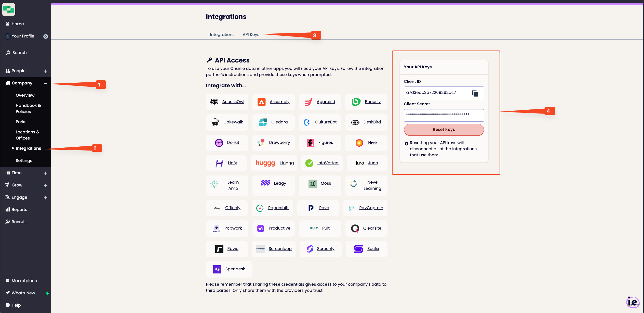This screenshot has height=313, width=644.
Task: Select Locations & Offices under Company
Action: [x=28, y=135]
